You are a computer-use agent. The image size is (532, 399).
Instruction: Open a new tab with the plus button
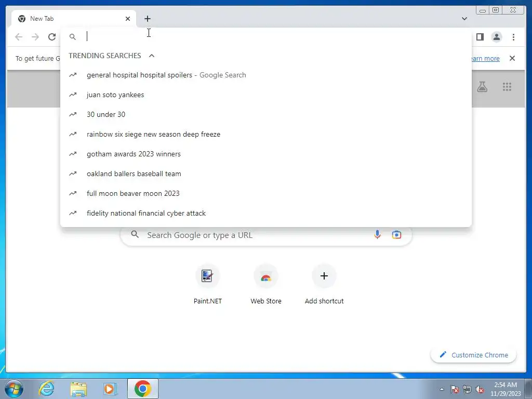pos(147,19)
